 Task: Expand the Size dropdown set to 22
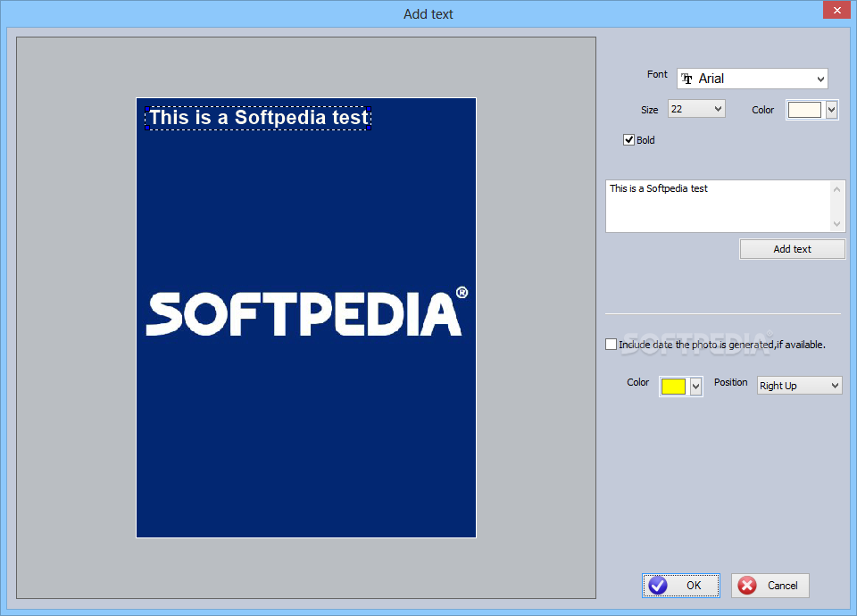696,109
